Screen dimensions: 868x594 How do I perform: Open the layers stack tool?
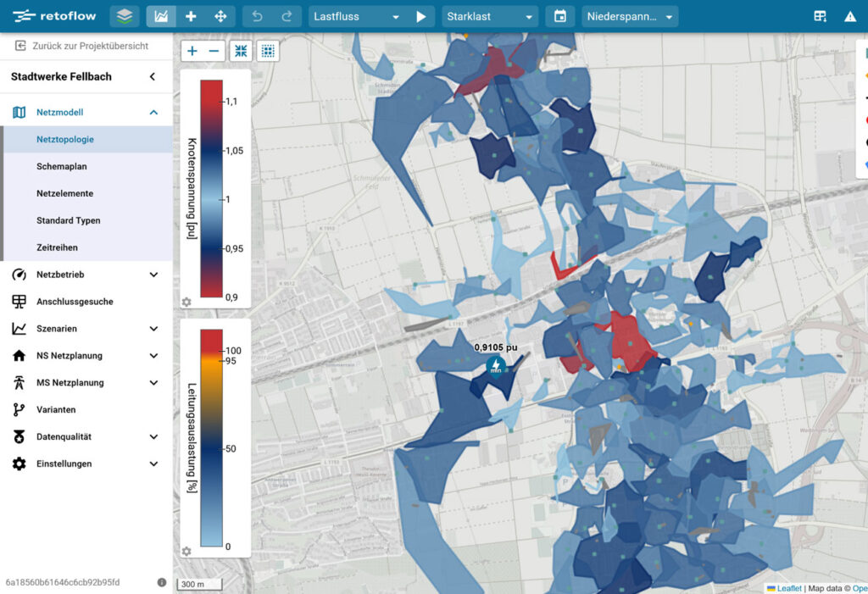125,16
